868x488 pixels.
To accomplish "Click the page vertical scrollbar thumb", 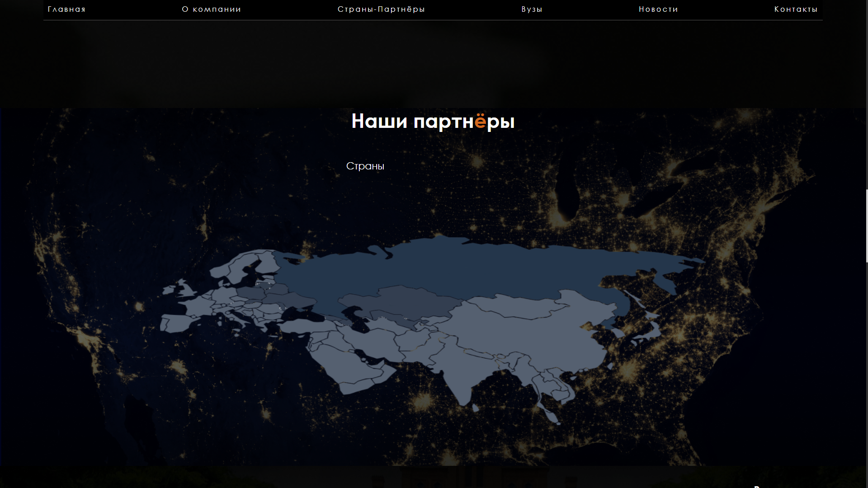I will 867,226.
